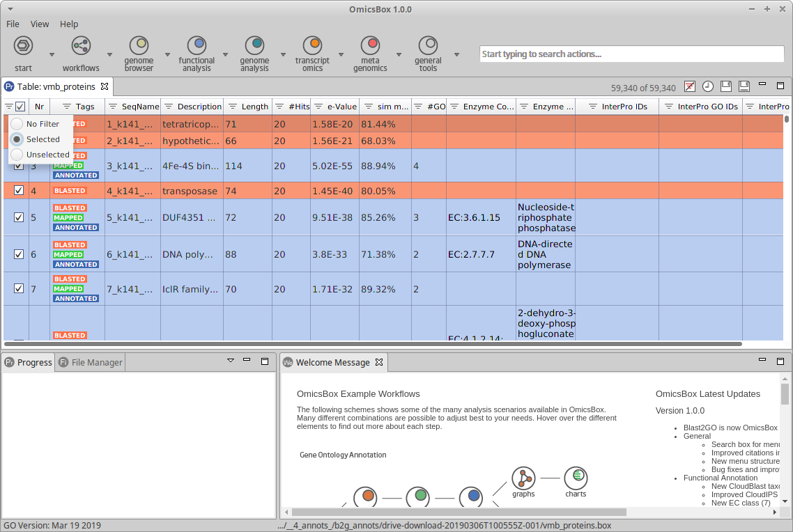The width and height of the screenshot is (793, 532).
Task: Click the transcriptomics toolbar icon
Action: [312, 46]
